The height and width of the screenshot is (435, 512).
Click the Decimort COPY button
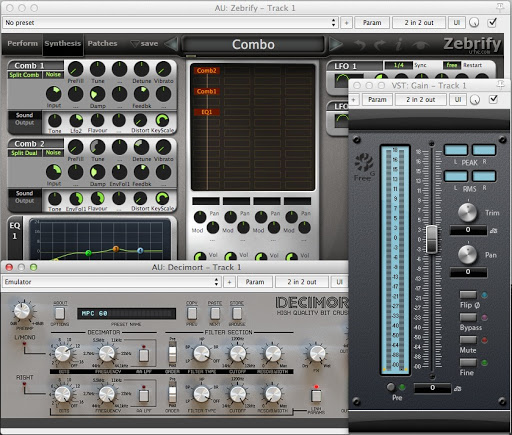pos(192,313)
